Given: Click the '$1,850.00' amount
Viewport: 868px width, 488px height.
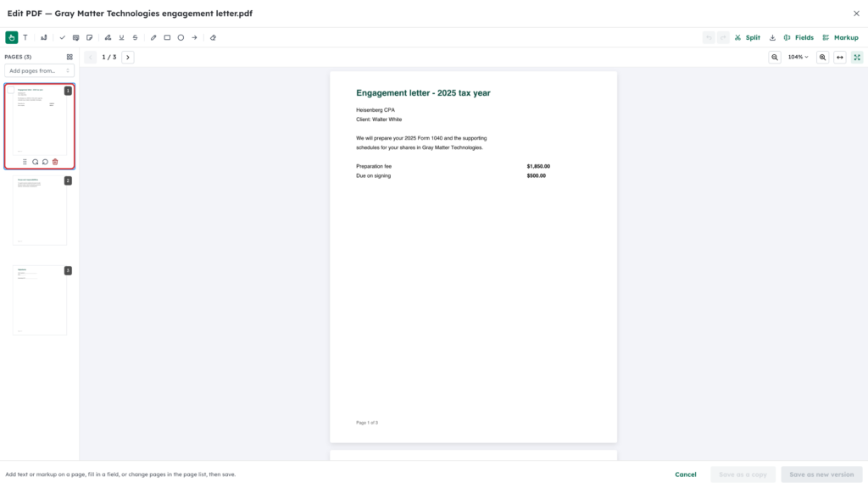Looking at the screenshot, I should [x=538, y=167].
